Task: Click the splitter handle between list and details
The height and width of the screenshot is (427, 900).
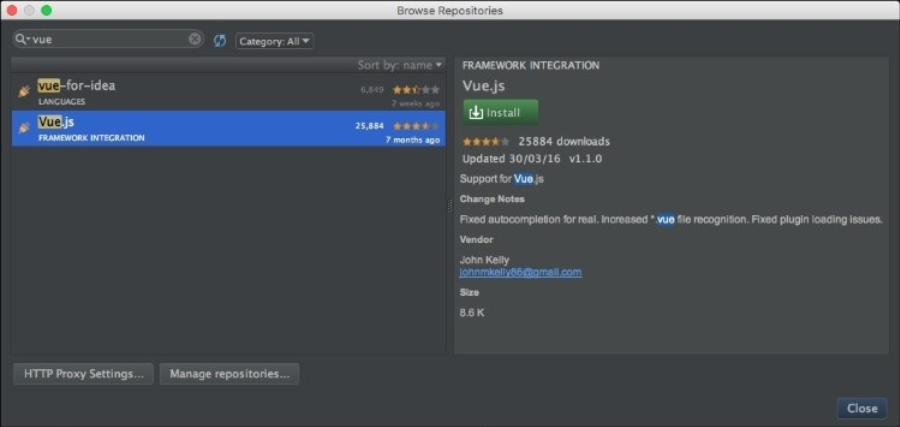Action: [449, 205]
